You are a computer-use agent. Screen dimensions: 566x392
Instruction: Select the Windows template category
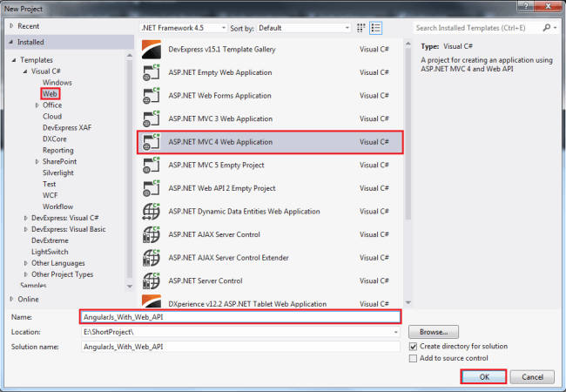tap(57, 82)
